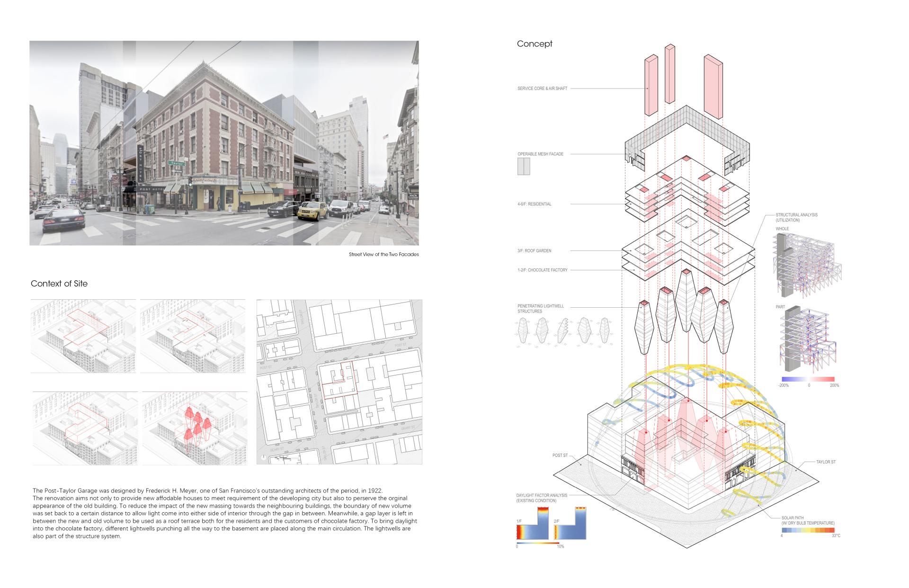This screenshot has height=588, width=909.
Task: Select the OPERABLE MESH FACADE label
Action: [540, 154]
